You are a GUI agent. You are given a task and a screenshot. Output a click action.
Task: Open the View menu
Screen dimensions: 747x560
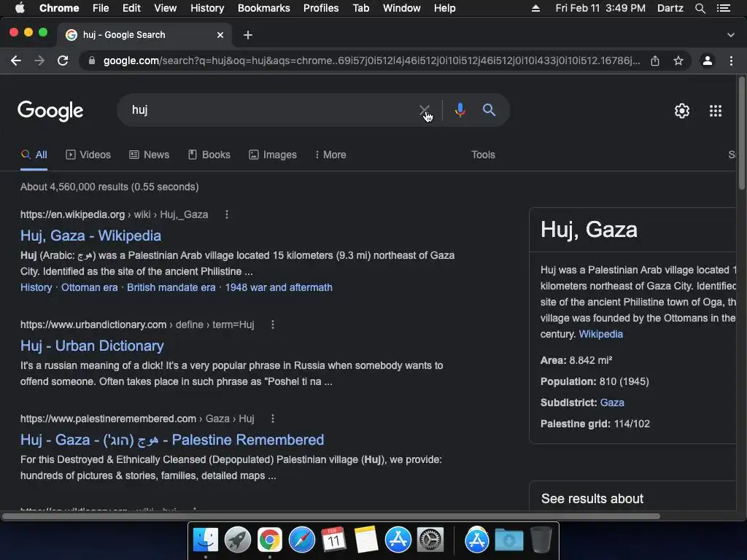[x=166, y=8]
